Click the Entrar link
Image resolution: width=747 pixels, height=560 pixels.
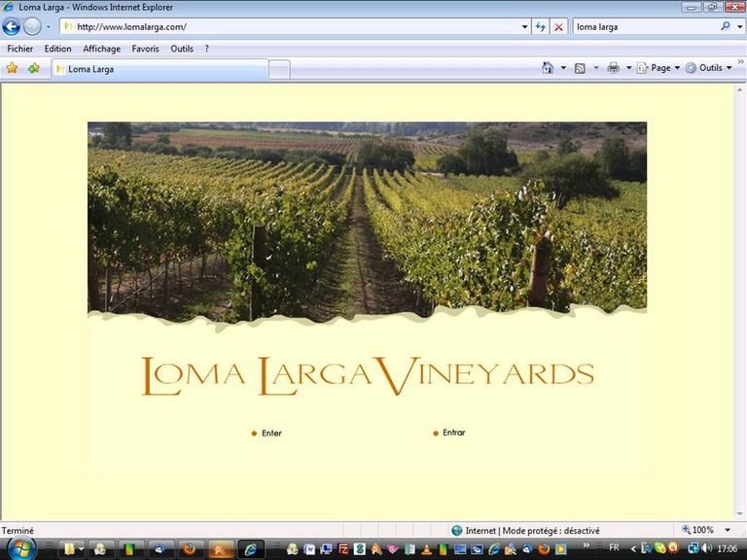coord(453,433)
